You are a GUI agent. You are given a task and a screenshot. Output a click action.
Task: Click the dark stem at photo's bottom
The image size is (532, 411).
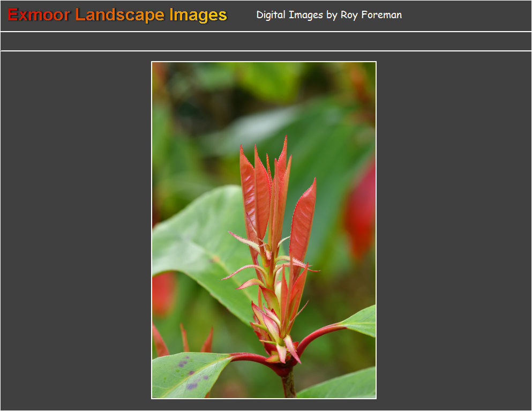[289, 385]
